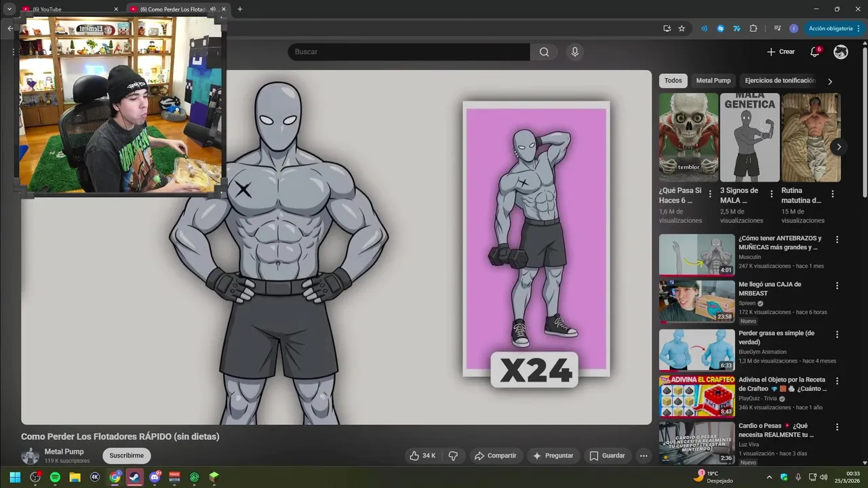Open thumbnail of 'Me llegó una CAJA de MRBEAST'
The width and height of the screenshot is (868, 488).
[x=697, y=302]
